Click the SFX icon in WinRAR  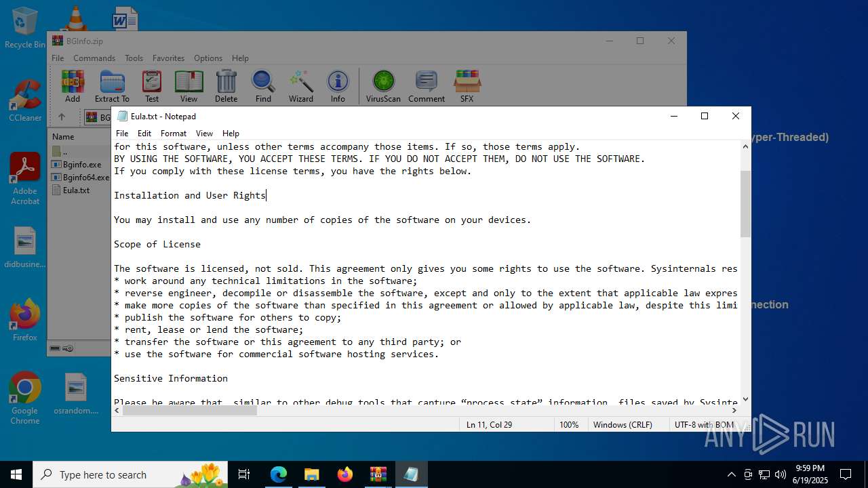(467, 86)
